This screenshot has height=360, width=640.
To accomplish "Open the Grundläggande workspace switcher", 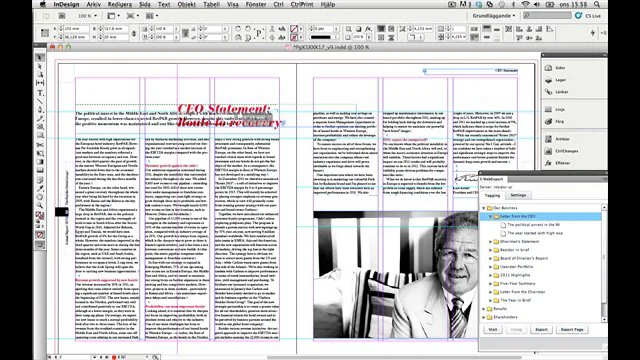I will [494, 16].
